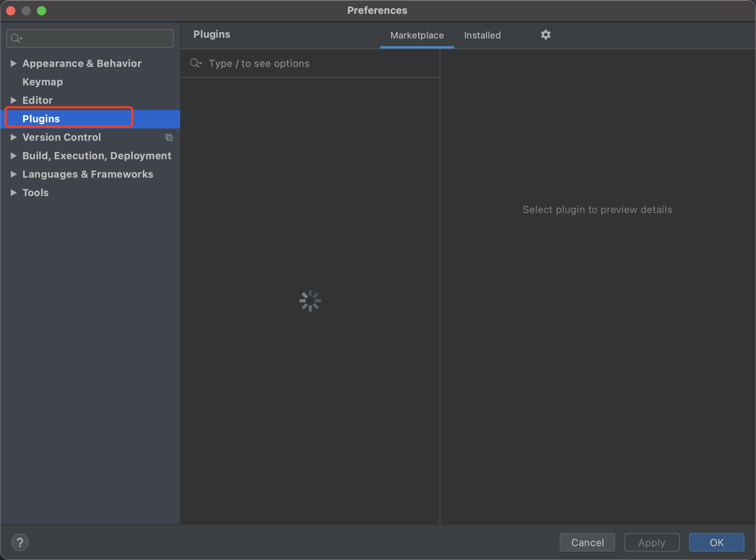Click the sidebar search magnifier icon
This screenshot has height=560, width=756.
coord(16,38)
